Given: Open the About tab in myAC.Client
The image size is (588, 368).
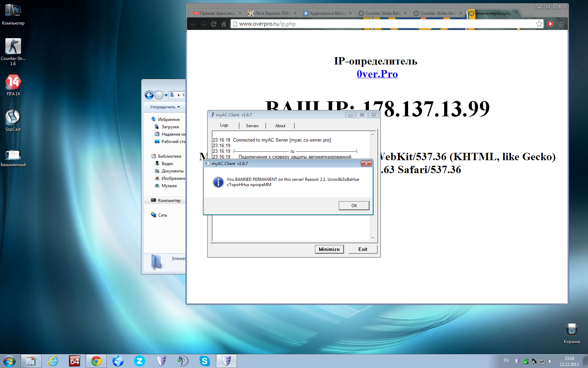Looking at the screenshot, I should click(x=280, y=126).
